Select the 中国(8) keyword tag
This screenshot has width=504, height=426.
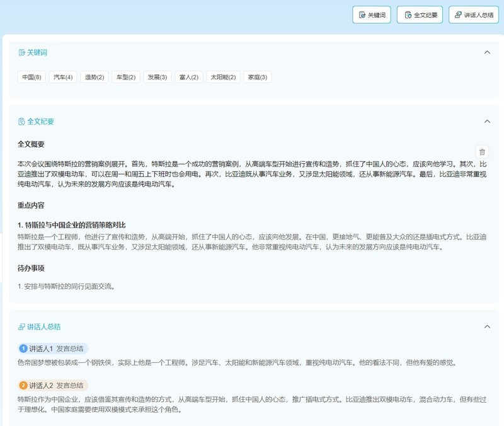tap(31, 77)
